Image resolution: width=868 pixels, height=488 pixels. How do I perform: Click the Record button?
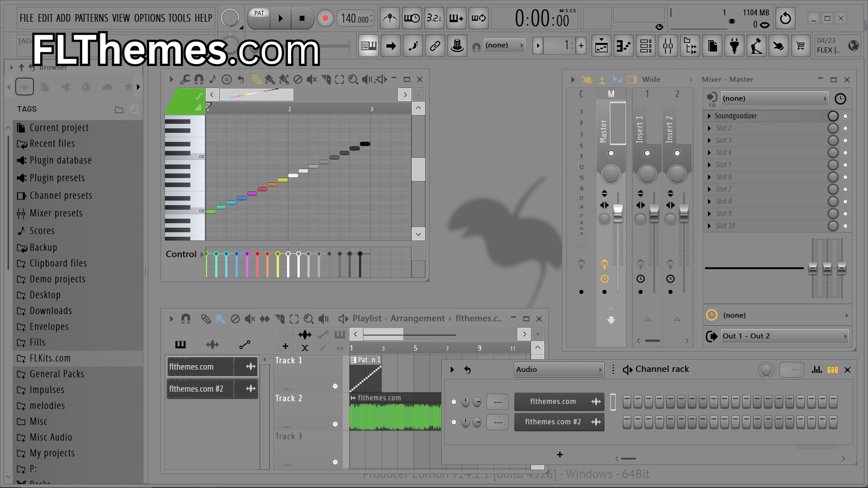pyautogui.click(x=325, y=19)
